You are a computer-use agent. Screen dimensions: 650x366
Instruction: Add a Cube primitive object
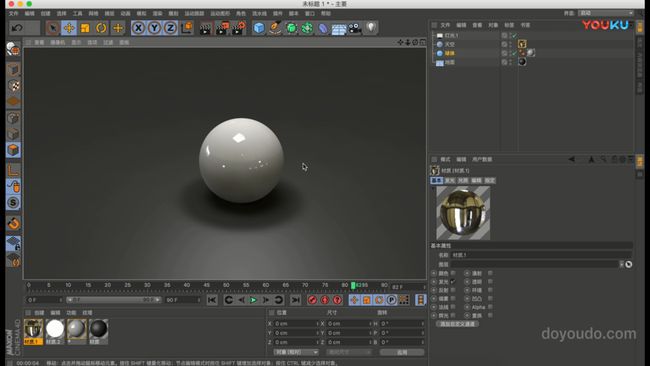coord(259,28)
